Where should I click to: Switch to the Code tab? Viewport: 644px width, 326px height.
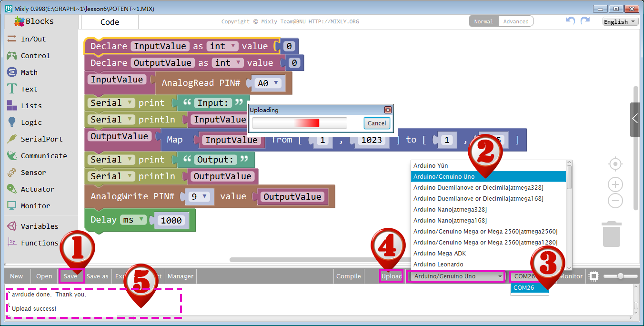(110, 22)
